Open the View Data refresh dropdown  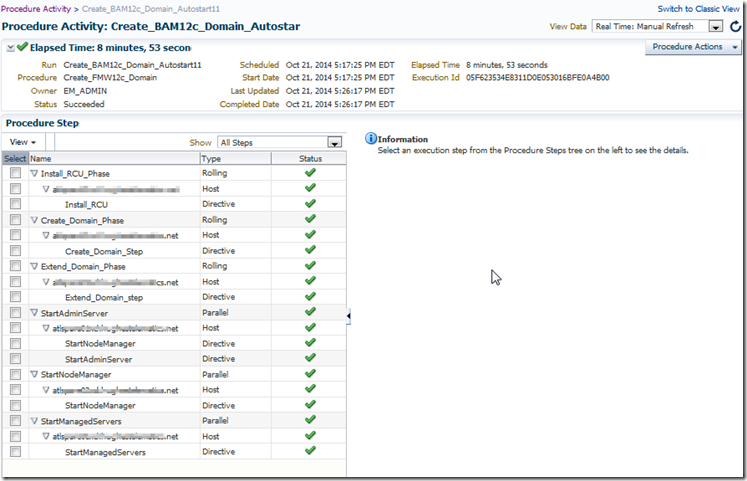click(715, 27)
